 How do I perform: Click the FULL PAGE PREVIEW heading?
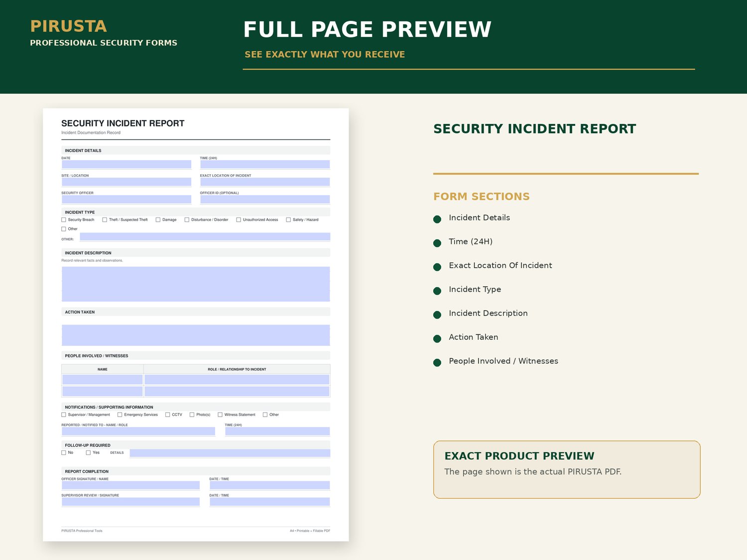[x=367, y=29]
